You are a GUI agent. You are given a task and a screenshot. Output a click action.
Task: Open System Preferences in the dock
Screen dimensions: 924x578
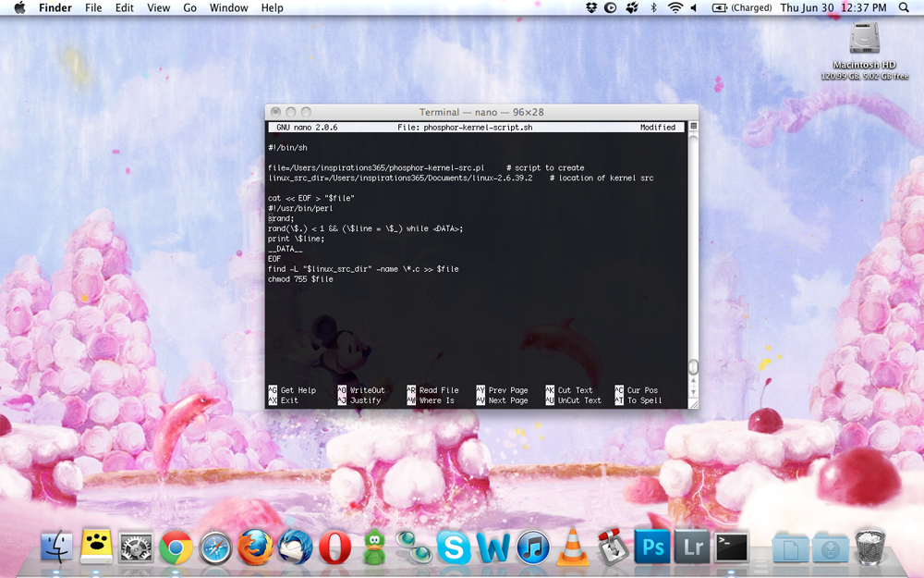[x=136, y=547]
